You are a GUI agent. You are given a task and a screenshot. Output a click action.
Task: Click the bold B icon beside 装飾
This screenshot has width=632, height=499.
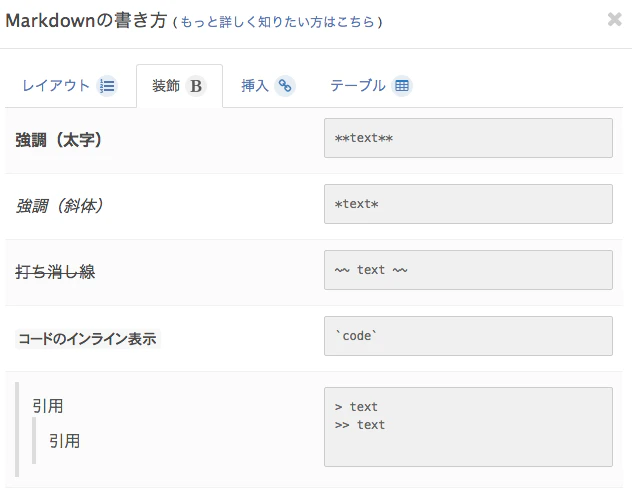tap(196, 86)
